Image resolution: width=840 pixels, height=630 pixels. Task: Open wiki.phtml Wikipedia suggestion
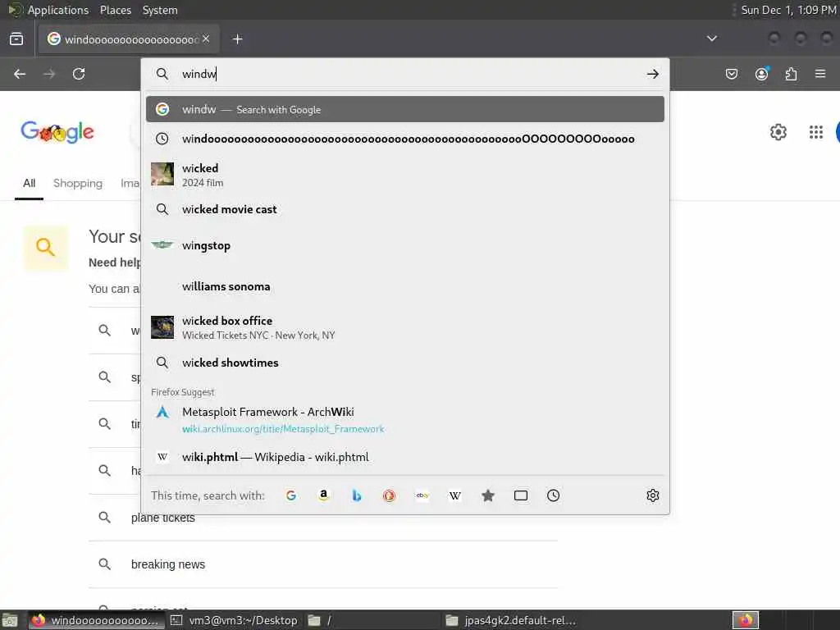coord(405,457)
